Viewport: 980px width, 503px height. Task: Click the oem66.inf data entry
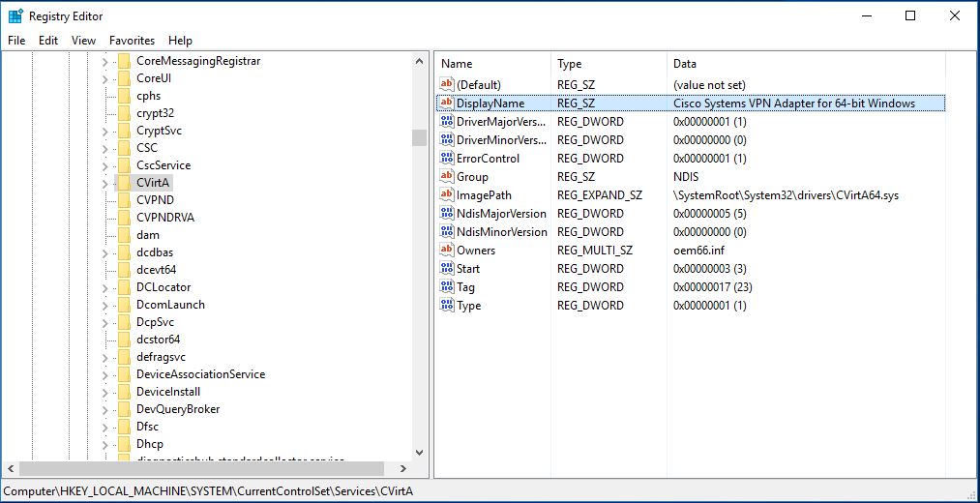pyautogui.click(x=698, y=250)
